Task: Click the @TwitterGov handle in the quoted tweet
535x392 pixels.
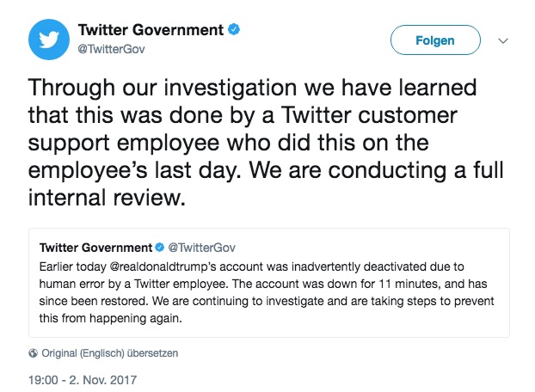Action: 202,248
